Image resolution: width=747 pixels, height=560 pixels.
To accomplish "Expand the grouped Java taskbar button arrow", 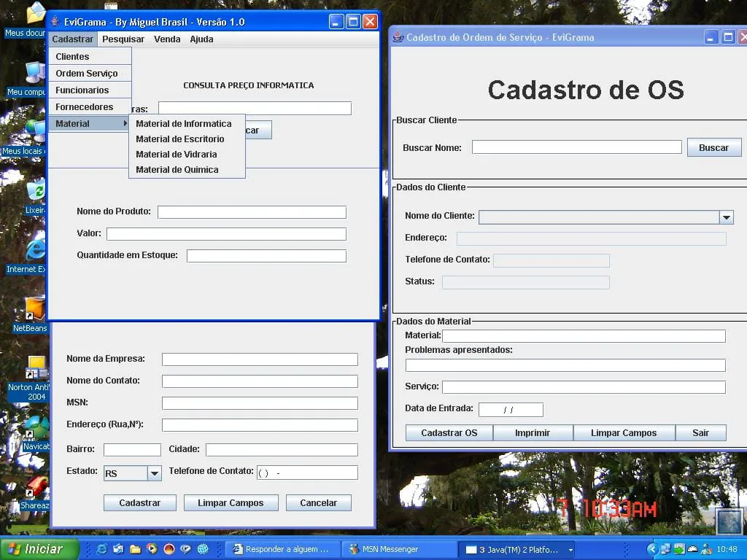I will (x=570, y=550).
